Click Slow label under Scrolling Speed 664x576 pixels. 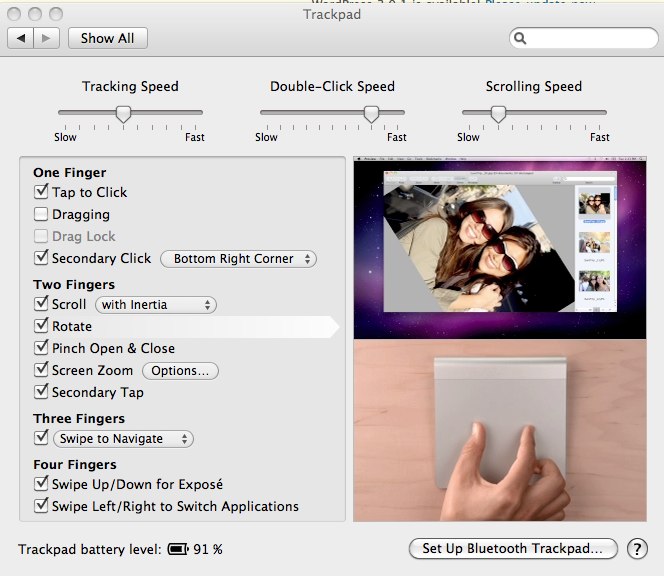pos(468,137)
